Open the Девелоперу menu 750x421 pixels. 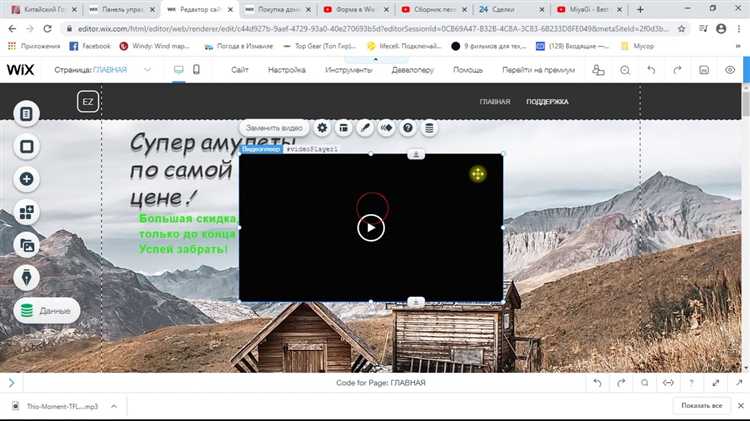click(412, 70)
